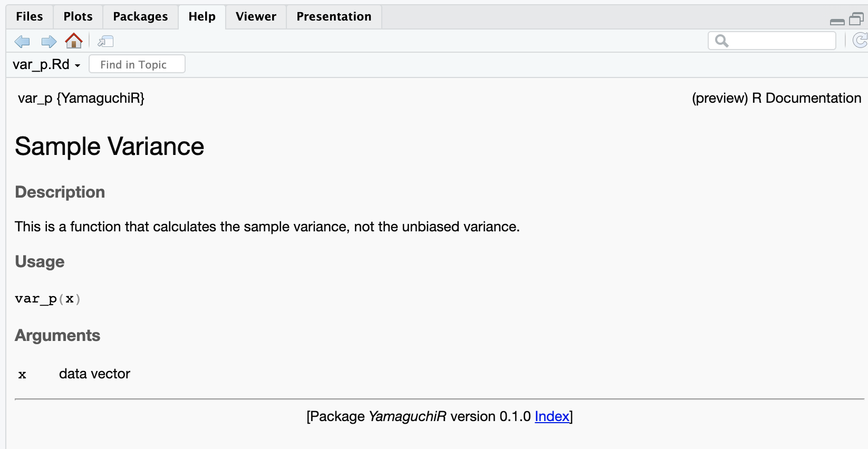Open the Packages tab
Viewport: 868px width, 449px height.
(x=140, y=17)
